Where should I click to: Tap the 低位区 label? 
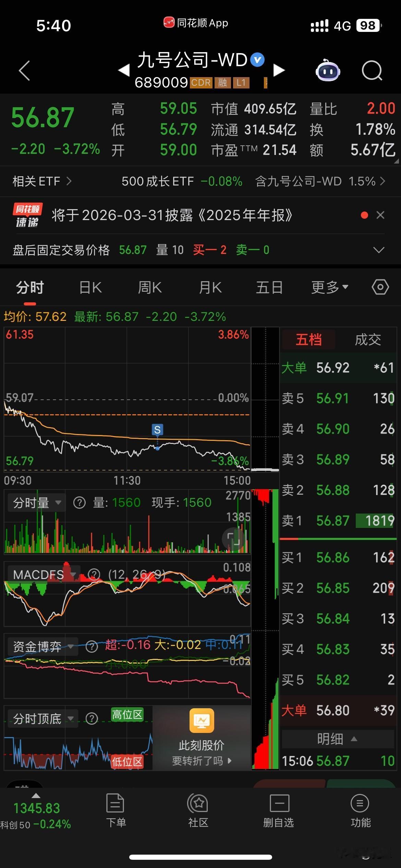127,762
